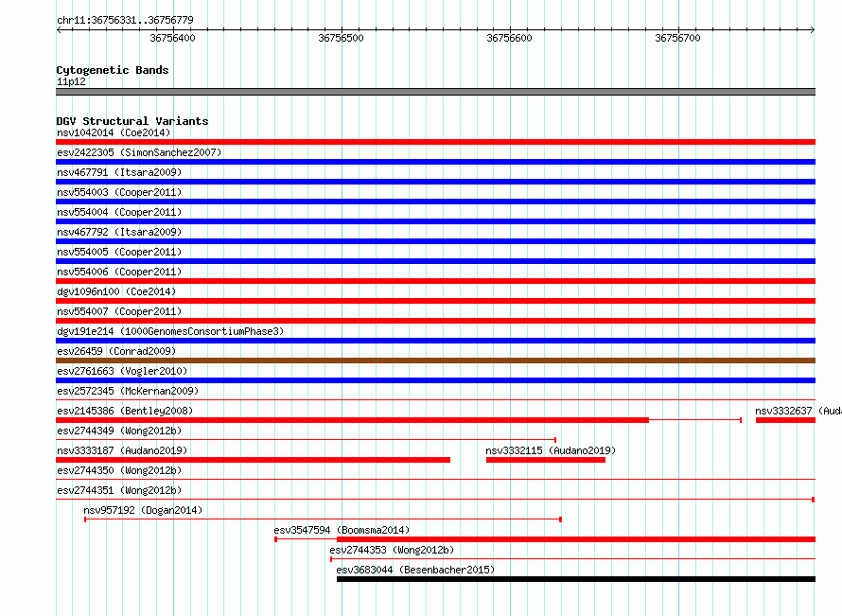Select the nsv3333187 (Audano2019) label
This screenshot has height=616, width=842.
[122, 450]
